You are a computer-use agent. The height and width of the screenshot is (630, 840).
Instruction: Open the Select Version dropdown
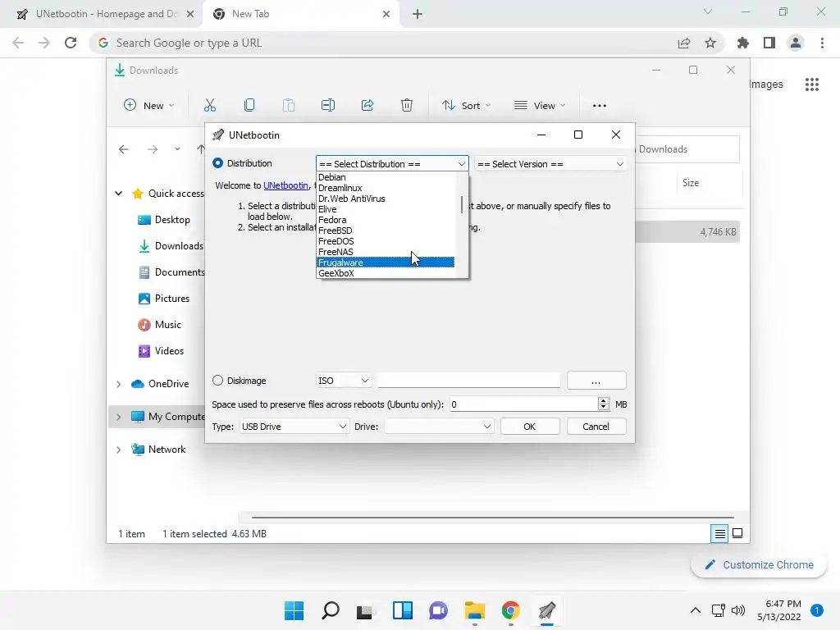[550, 164]
